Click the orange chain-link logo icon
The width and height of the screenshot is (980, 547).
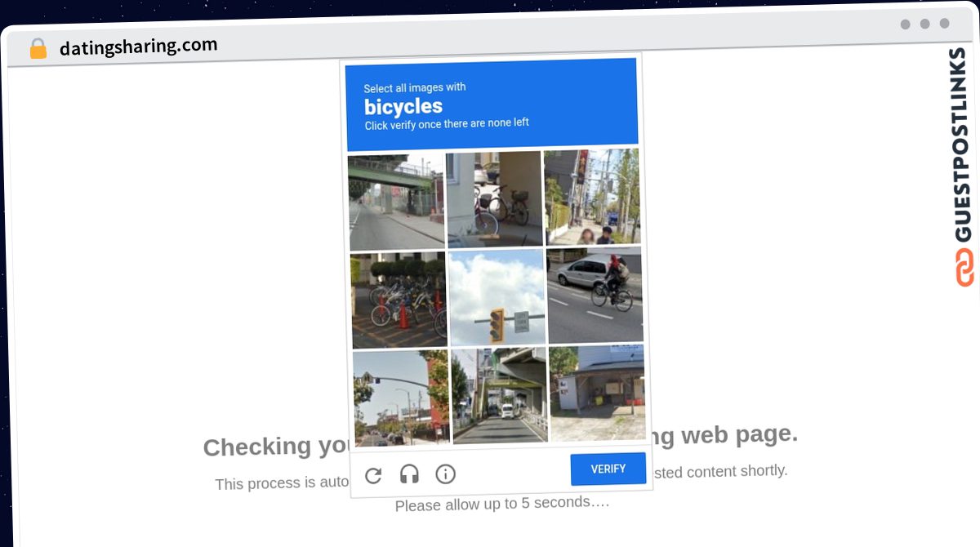pyautogui.click(x=964, y=268)
